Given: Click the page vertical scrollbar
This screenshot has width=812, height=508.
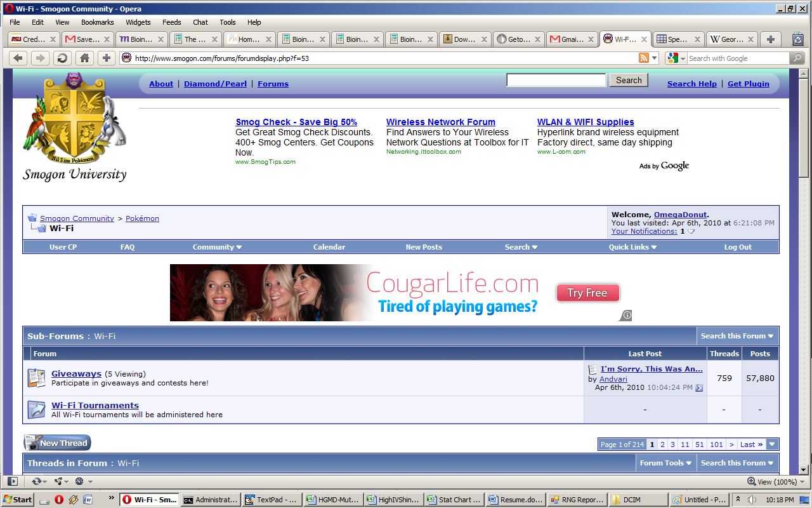Looking at the screenshot, I should tap(804, 272).
